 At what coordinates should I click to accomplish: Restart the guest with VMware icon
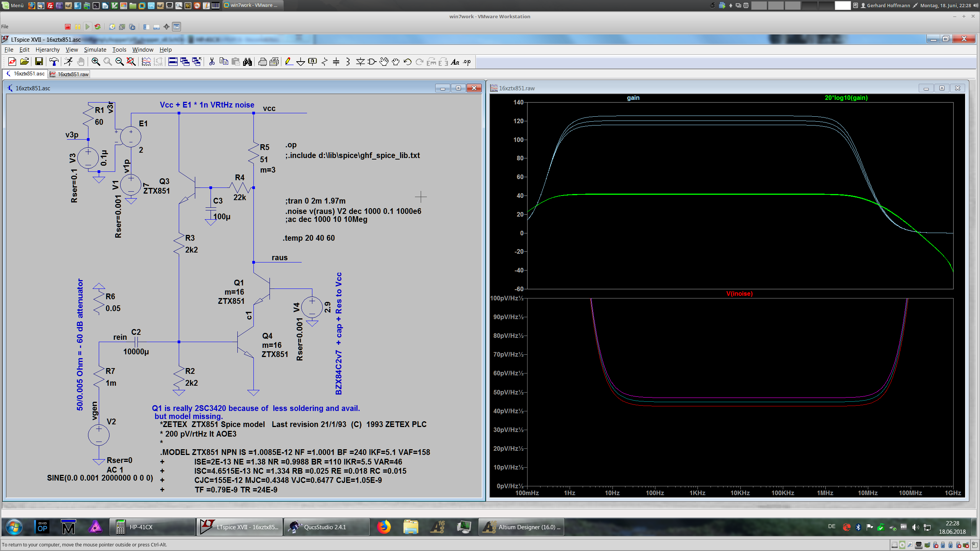(98, 27)
